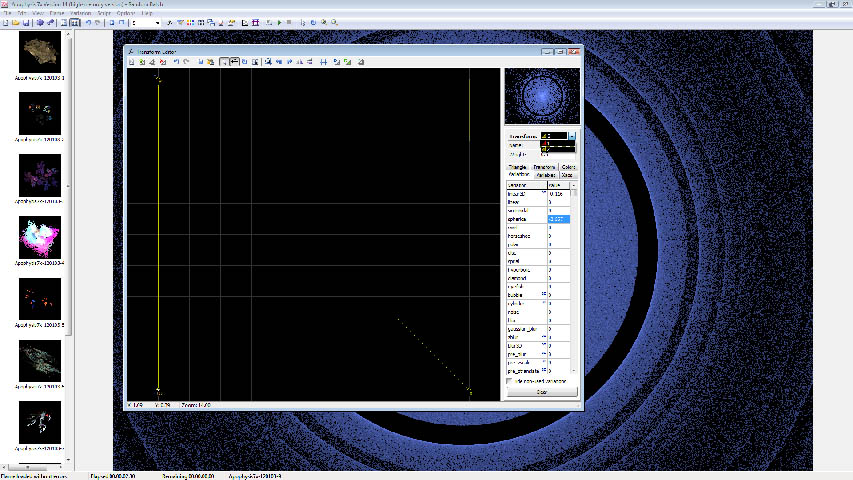Click rotate mode icon in editor toolbar
Screen dimensions: 853x480
(x=245, y=62)
